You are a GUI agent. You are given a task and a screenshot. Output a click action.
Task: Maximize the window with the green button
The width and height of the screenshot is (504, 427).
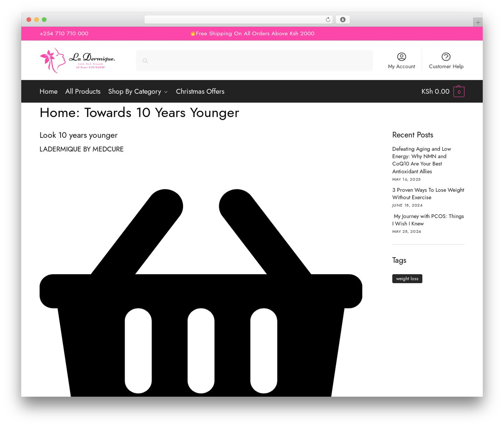pos(44,20)
